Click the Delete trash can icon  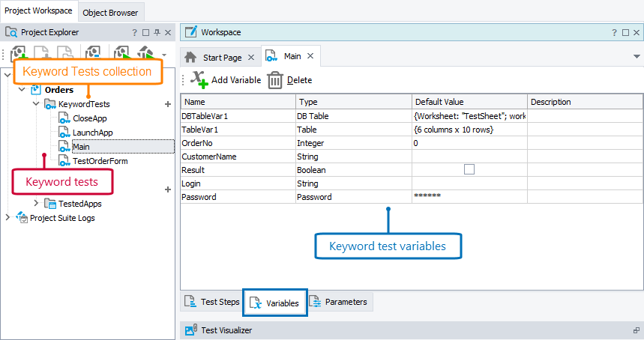[x=275, y=80]
